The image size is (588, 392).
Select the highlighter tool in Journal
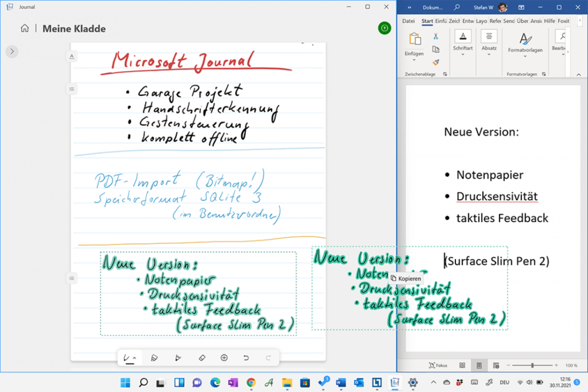tap(154, 358)
